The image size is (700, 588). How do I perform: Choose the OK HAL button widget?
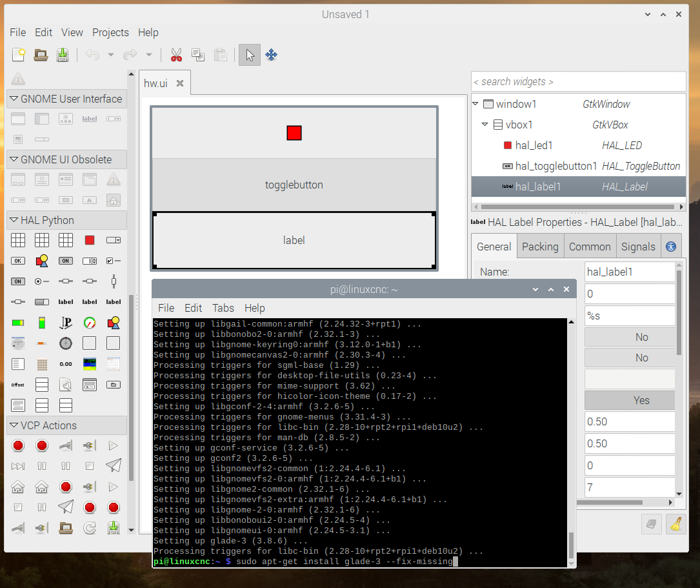[x=18, y=261]
